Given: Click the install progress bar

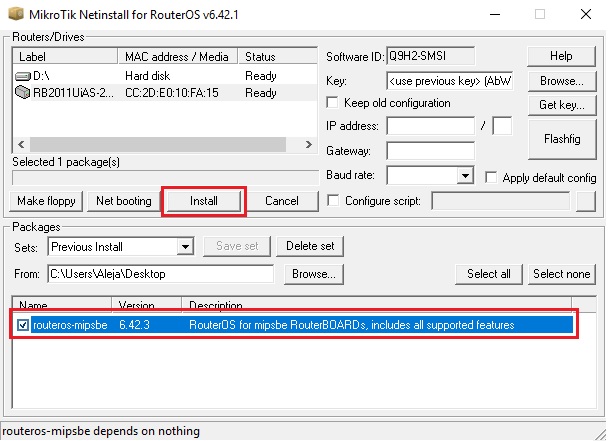Looking at the screenshot, I should click(166, 178).
